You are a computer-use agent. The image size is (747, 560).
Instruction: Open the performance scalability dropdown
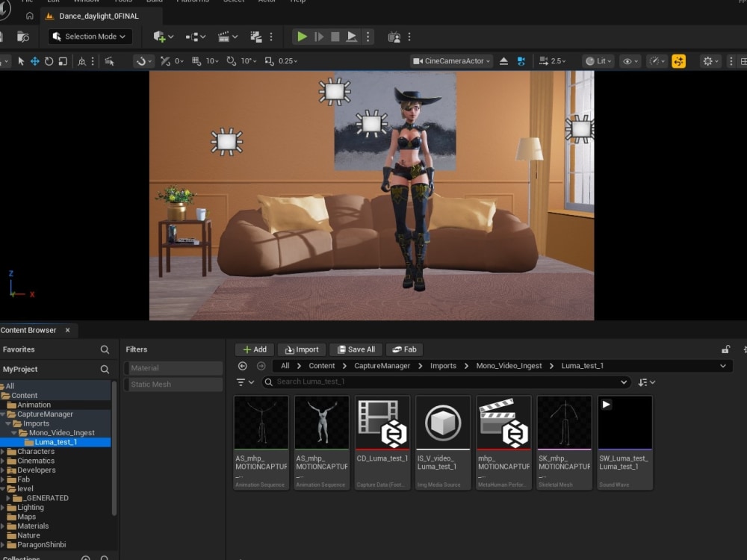point(657,61)
